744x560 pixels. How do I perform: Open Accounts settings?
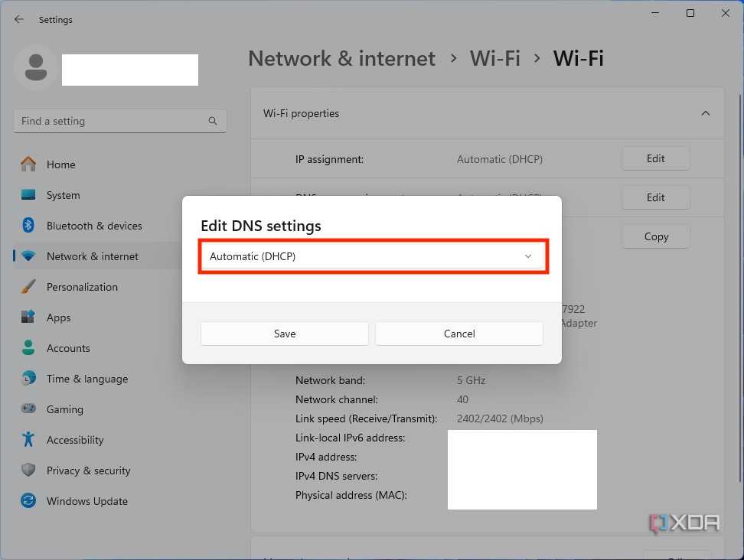[68, 348]
